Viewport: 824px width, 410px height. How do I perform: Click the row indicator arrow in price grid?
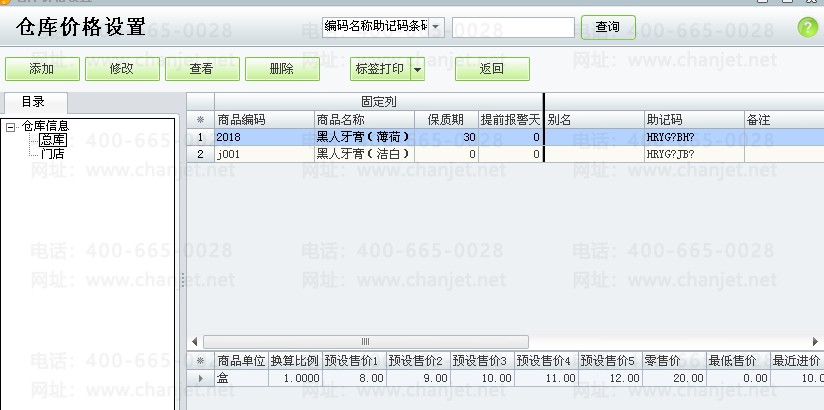[200, 378]
